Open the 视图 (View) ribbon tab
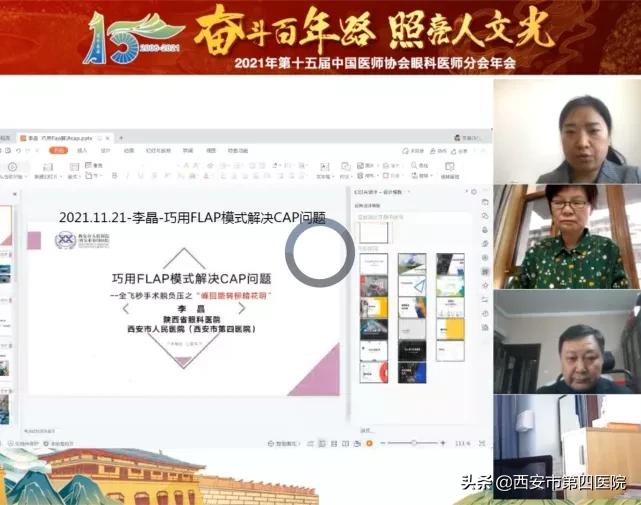This screenshot has height=505, width=641. [211, 150]
